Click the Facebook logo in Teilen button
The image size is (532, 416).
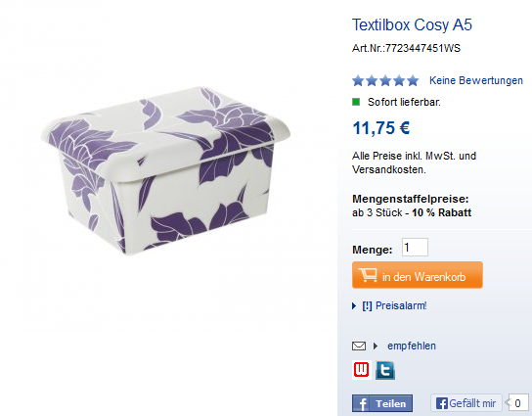coord(362,404)
